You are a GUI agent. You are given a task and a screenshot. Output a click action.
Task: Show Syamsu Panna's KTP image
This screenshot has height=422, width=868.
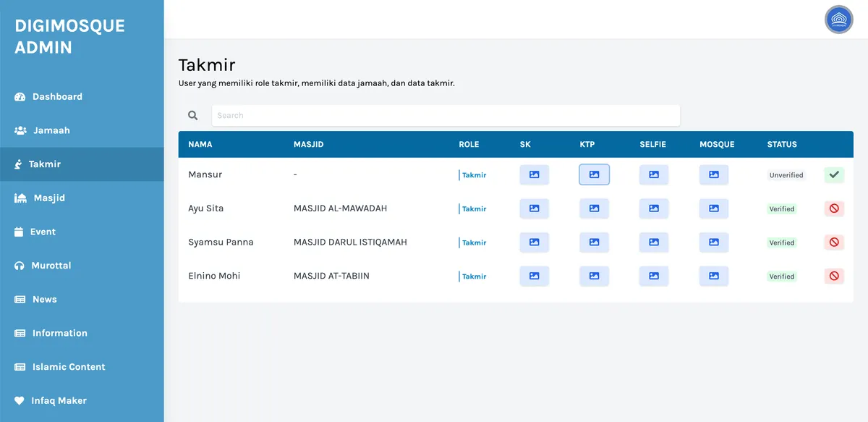pos(594,242)
